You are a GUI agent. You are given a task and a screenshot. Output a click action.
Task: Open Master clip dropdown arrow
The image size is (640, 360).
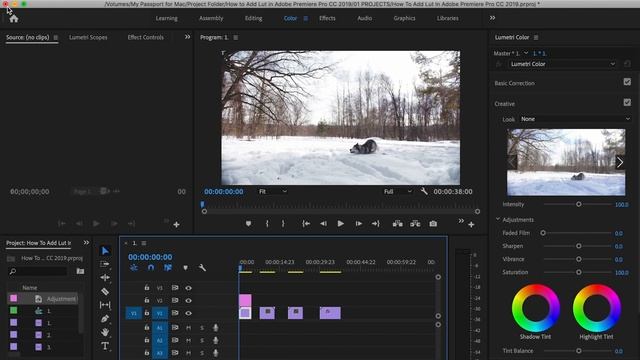tap(526, 53)
